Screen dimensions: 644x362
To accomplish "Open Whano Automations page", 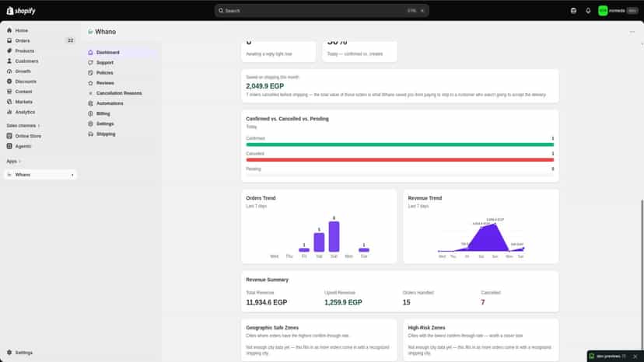I will pyautogui.click(x=110, y=103).
